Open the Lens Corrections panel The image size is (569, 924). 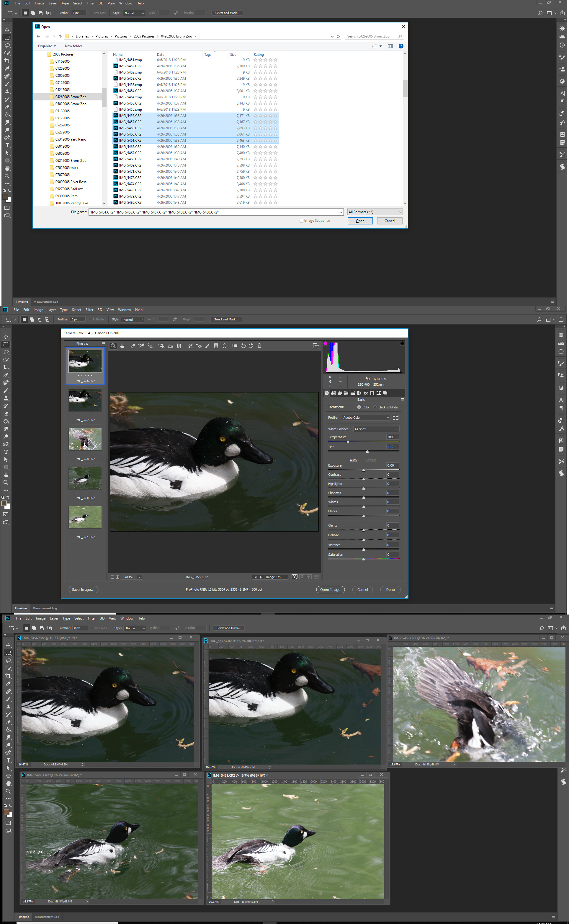pyautogui.click(x=359, y=393)
